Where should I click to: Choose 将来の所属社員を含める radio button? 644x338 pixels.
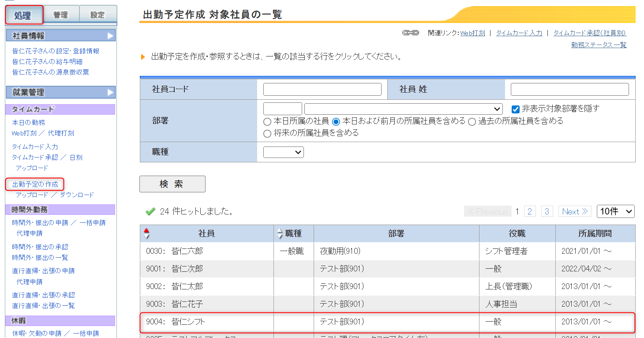pyautogui.click(x=267, y=133)
